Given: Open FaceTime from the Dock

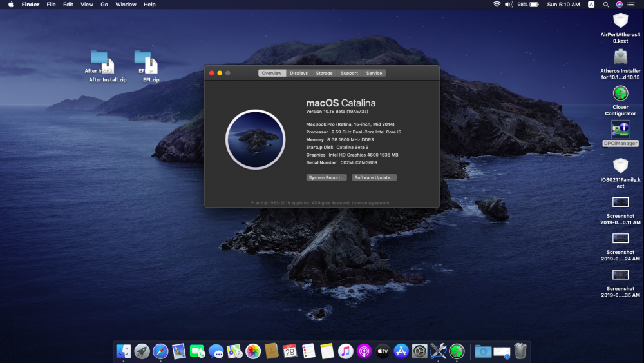Looking at the screenshot, I should 198,351.
